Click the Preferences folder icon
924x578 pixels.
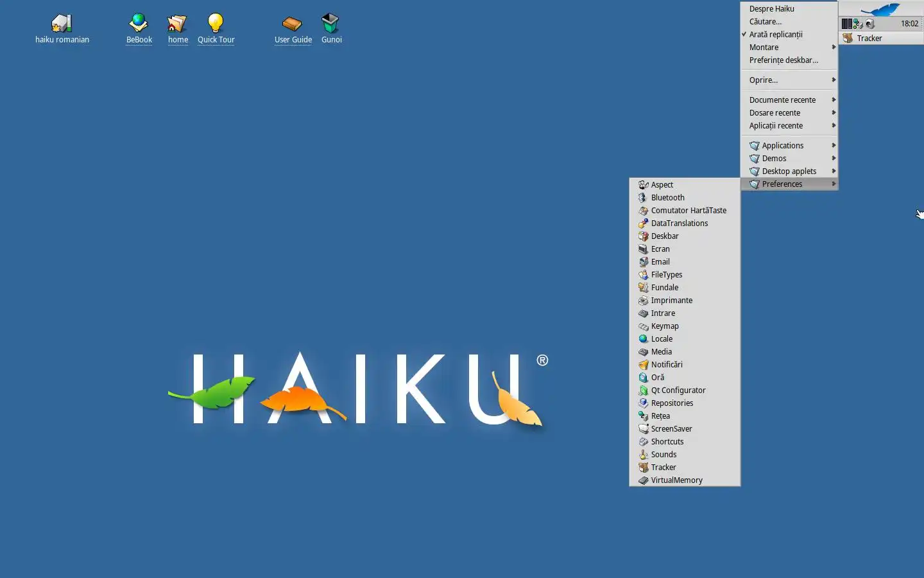[755, 184]
